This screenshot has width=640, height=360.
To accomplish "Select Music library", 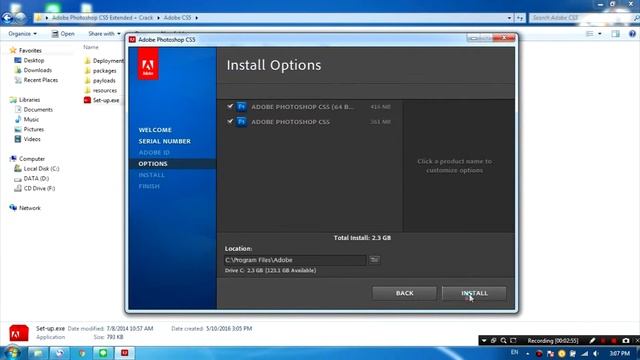I will click(x=27, y=119).
